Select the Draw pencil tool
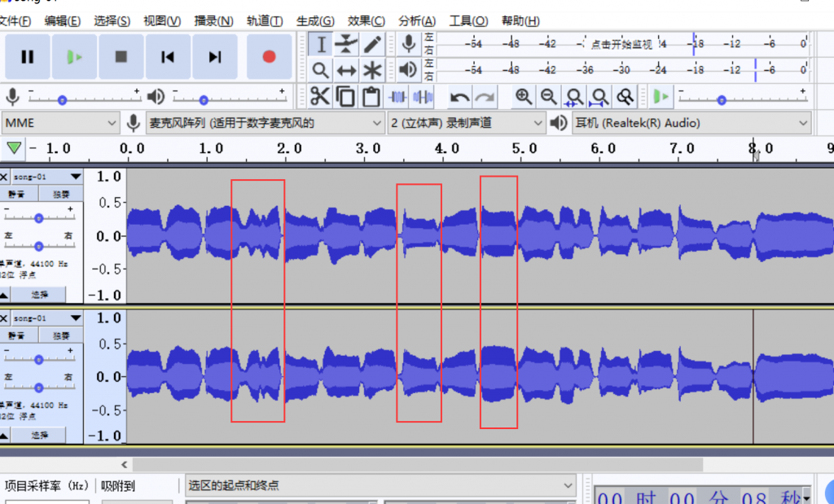The height and width of the screenshot is (504, 834). tap(372, 45)
